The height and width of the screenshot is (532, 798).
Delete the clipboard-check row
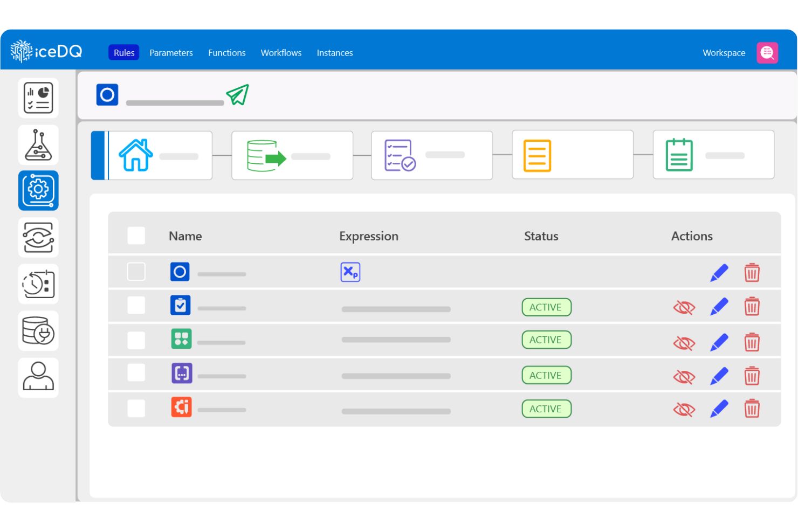click(x=752, y=307)
